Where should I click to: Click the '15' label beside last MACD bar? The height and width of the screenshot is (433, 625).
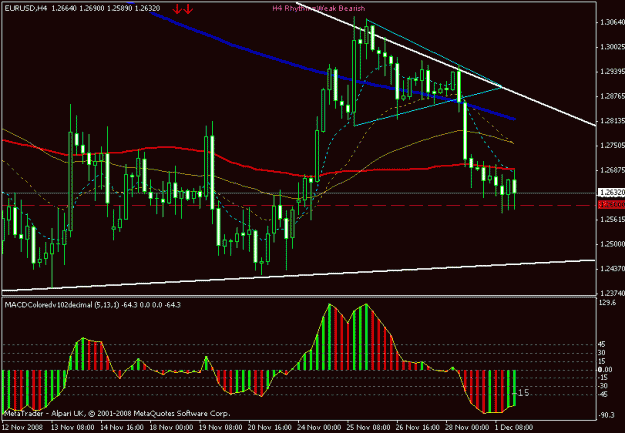click(524, 393)
